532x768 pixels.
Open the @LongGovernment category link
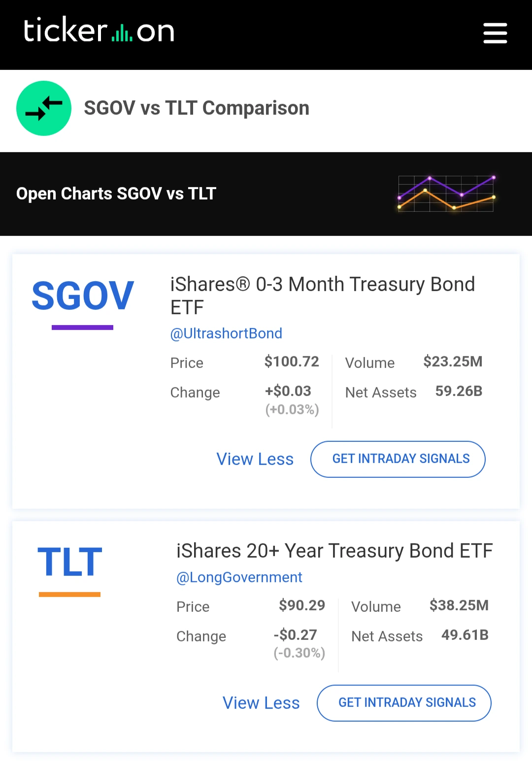coord(239,577)
